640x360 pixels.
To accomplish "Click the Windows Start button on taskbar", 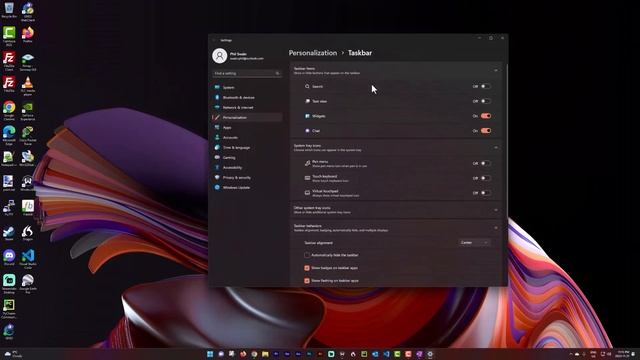I will [210, 354].
